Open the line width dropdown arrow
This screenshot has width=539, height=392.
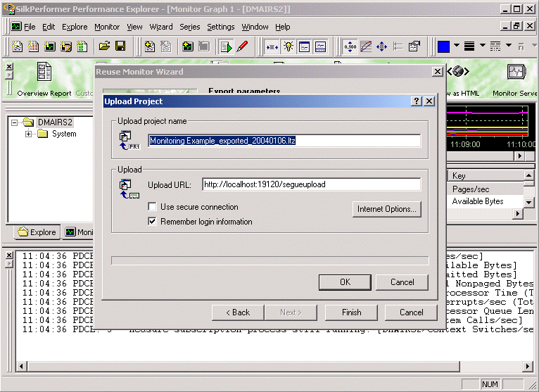tap(483, 45)
